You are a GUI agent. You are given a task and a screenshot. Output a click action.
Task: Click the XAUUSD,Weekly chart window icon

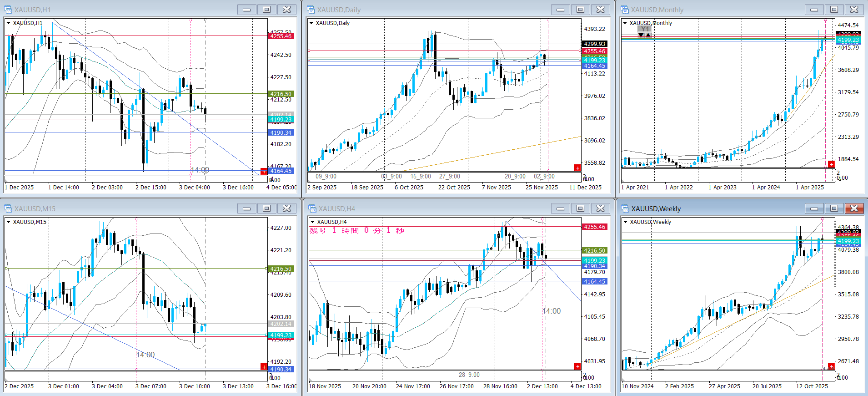(625, 208)
